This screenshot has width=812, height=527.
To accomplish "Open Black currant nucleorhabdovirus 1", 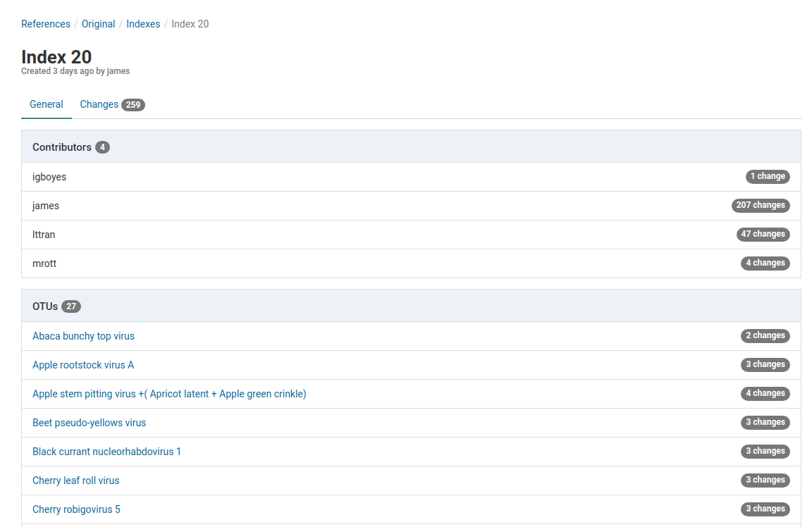I will click(106, 452).
